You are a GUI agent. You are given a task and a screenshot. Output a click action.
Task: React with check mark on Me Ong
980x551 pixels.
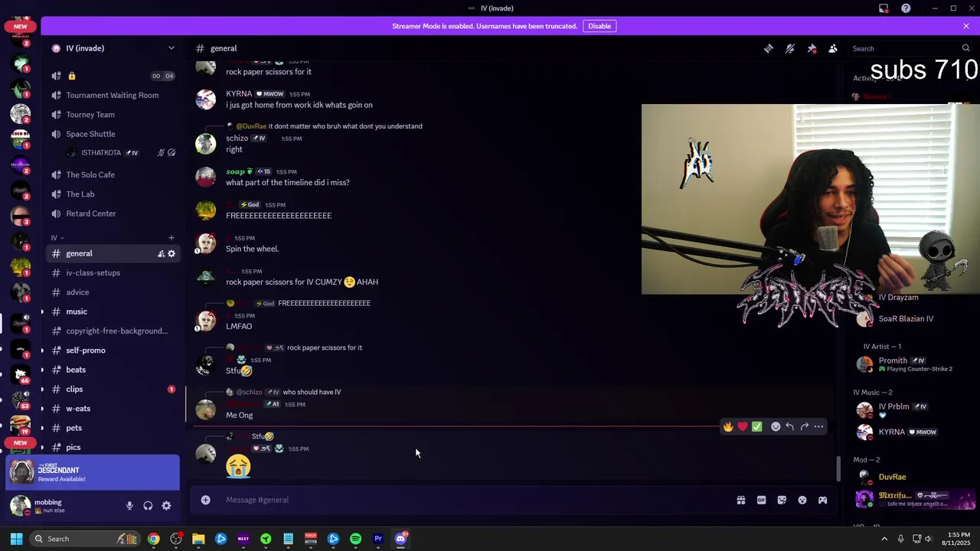(x=757, y=426)
